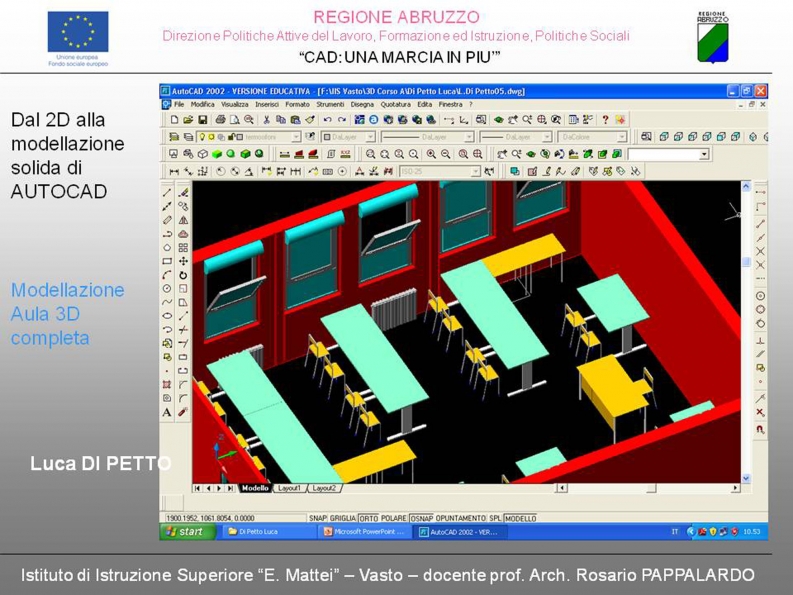Pick the Rotate modify tool
The image size is (793, 595).
tap(183, 275)
